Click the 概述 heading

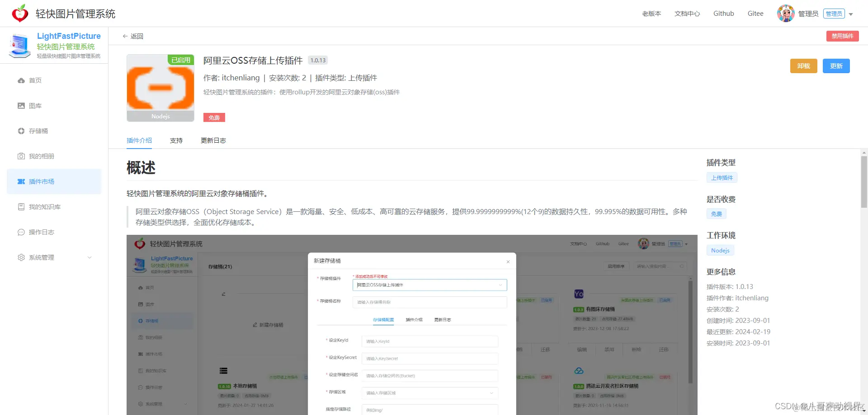(x=141, y=168)
